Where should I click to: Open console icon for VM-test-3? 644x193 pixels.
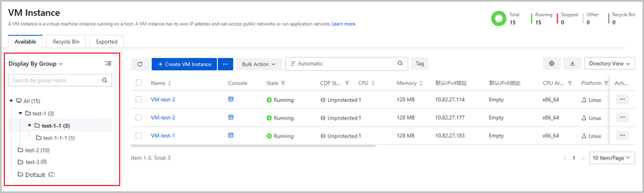[231, 100]
